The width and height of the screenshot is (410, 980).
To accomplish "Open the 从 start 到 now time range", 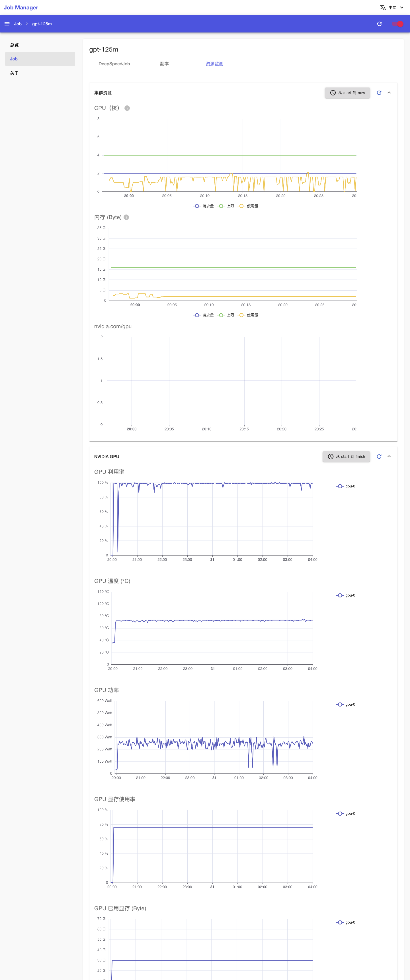I will click(x=347, y=93).
